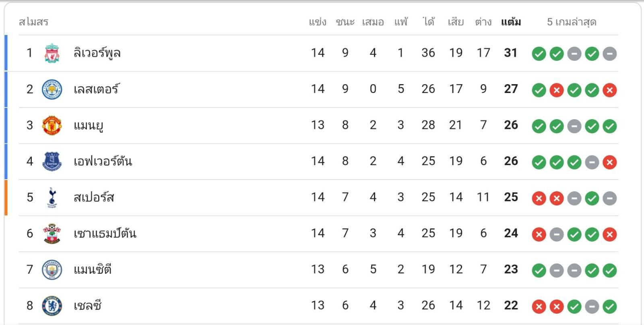Click the Leicester City club crest
This screenshot has height=325, width=644.
52,89
